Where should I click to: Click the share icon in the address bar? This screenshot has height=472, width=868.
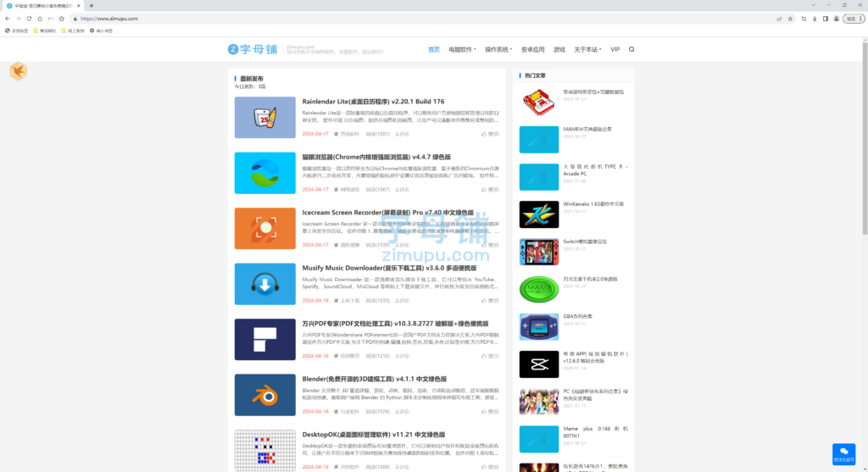click(x=780, y=19)
